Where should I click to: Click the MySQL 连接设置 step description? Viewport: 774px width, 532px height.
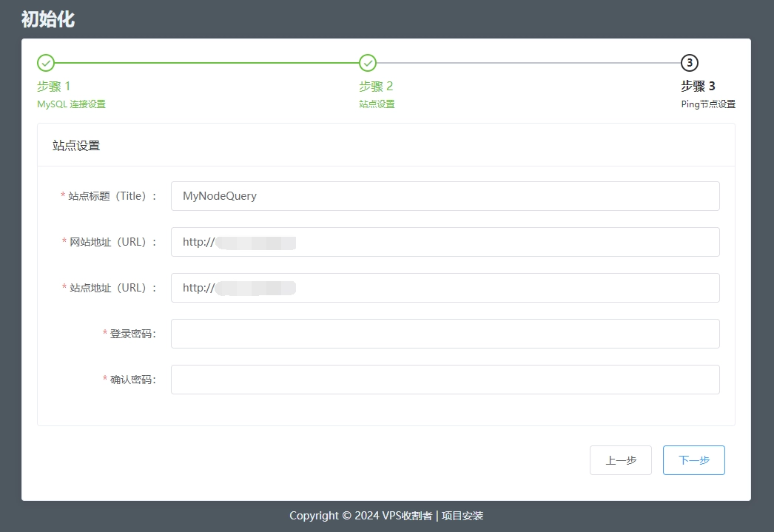coord(71,104)
